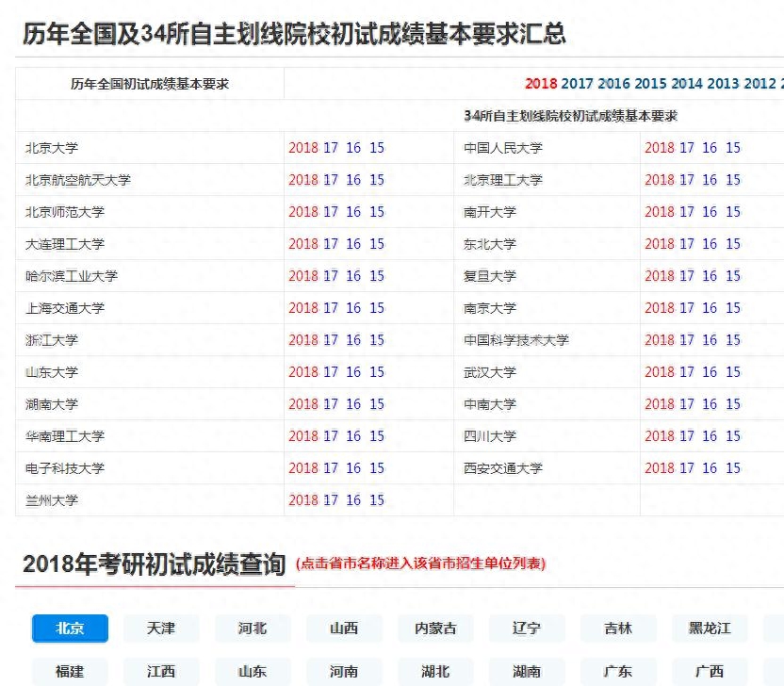
Task: Select the 广西 province button
Action: tap(710, 672)
